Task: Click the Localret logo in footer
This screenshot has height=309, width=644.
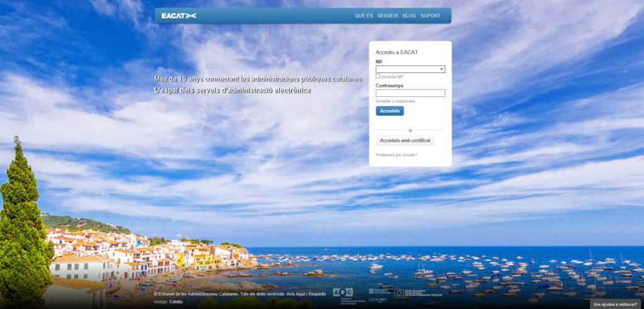Action: click(378, 300)
